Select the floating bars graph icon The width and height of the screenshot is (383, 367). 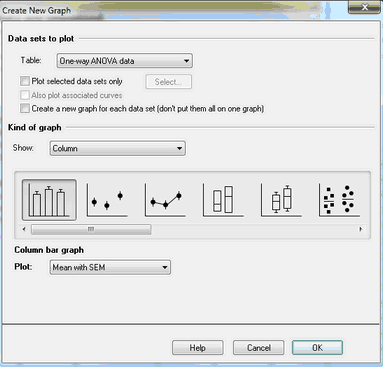pos(223,200)
